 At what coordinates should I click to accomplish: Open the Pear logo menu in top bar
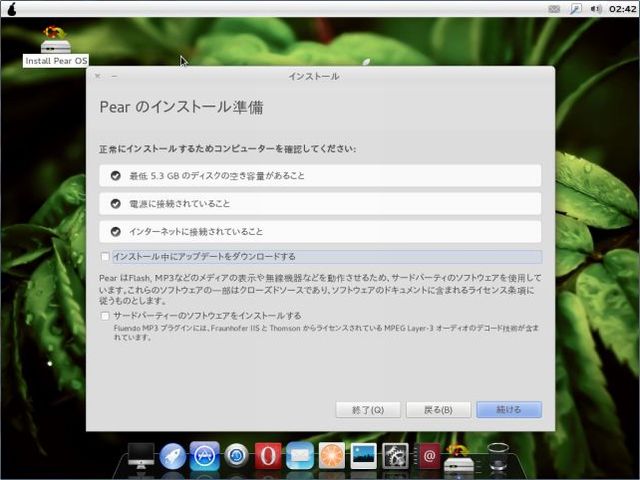(x=12, y=8)
